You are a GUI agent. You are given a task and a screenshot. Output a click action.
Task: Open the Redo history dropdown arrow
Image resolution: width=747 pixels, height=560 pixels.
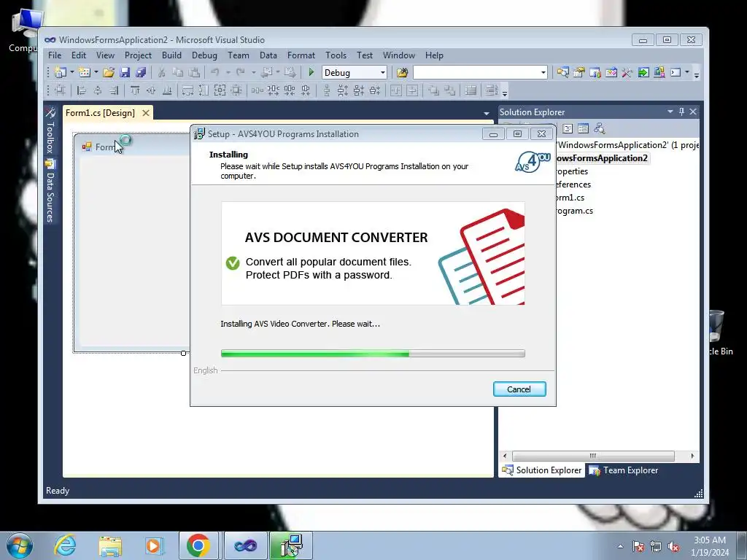(253, 72)
